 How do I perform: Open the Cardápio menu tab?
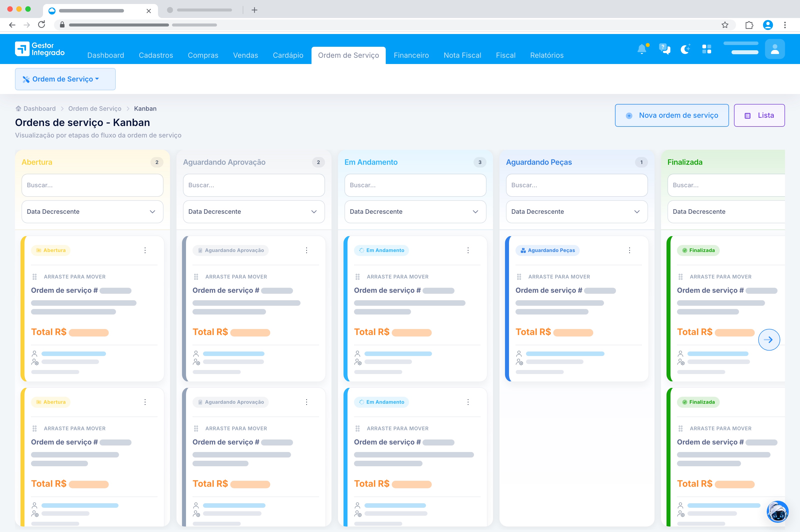point(288,55)
